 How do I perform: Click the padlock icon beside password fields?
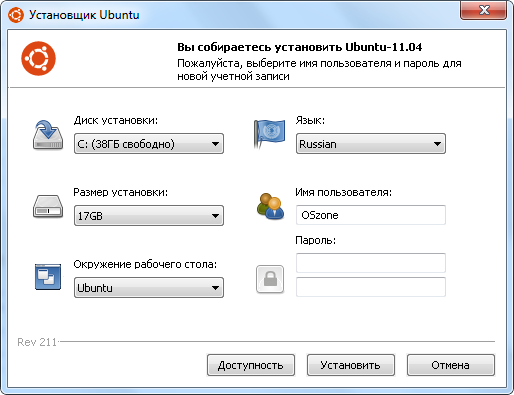click(x=270, y=279)
